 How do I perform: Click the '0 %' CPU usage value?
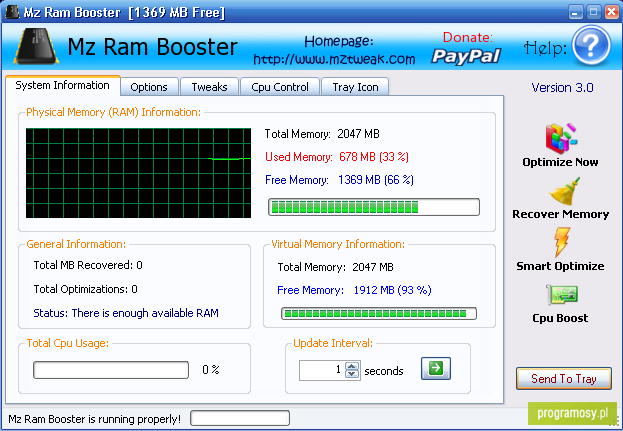[x=211, y=370]
